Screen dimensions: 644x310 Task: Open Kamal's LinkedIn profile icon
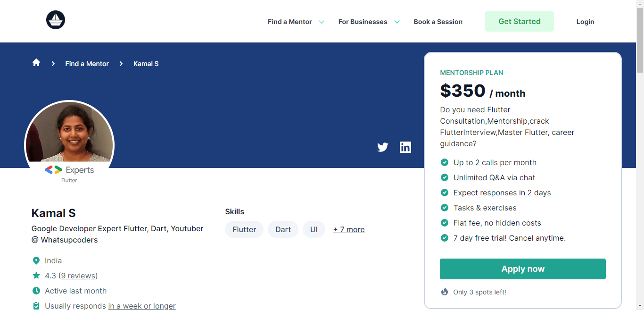pyautogui.click(x=405, y=147)
